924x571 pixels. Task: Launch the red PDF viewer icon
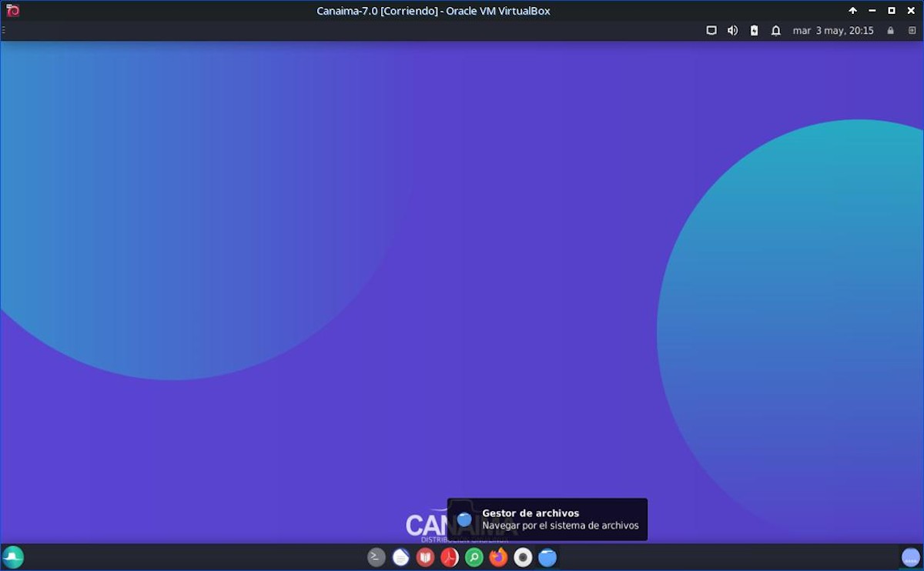click(450, 557)
